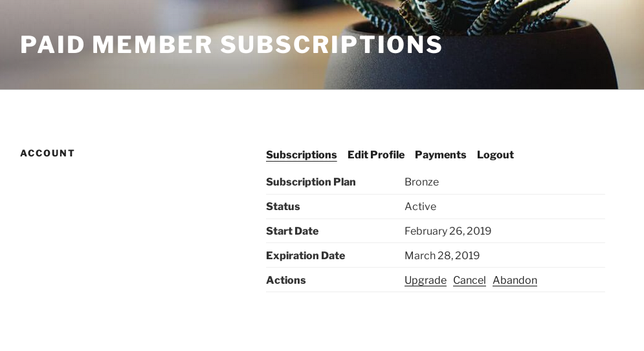Click the Expiration Date label
The width and height of the screenshot is (644, 351).
(305, 255)
